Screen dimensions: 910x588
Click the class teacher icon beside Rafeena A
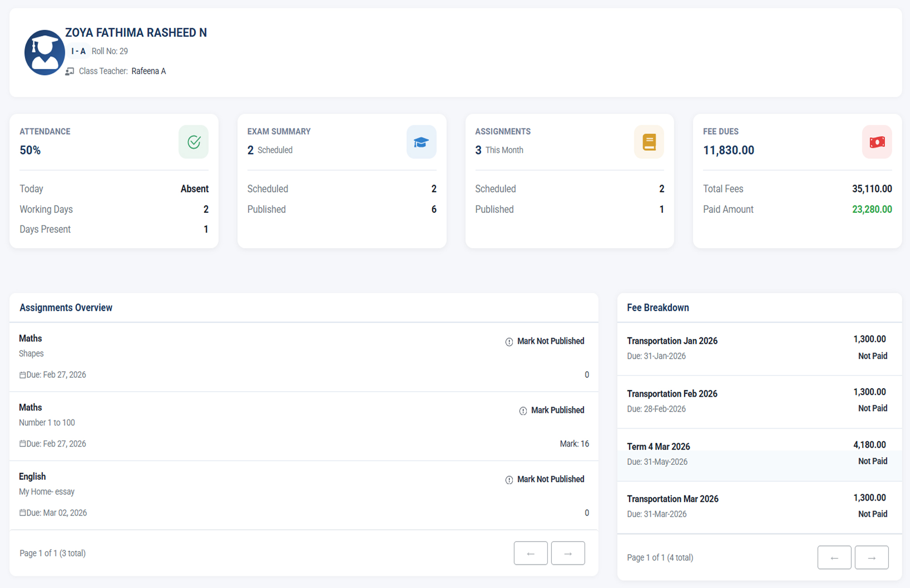pos(70,72)
